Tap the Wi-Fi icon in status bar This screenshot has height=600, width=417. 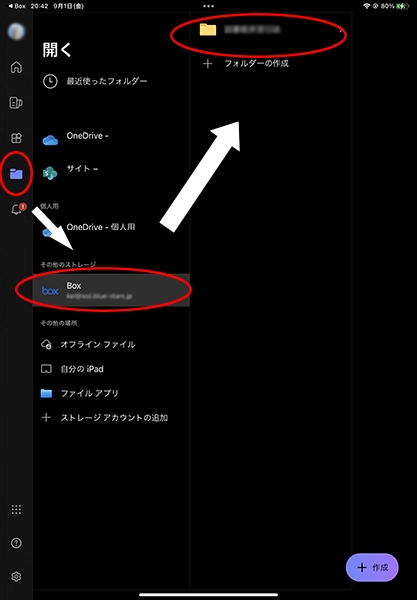[367, 6]
